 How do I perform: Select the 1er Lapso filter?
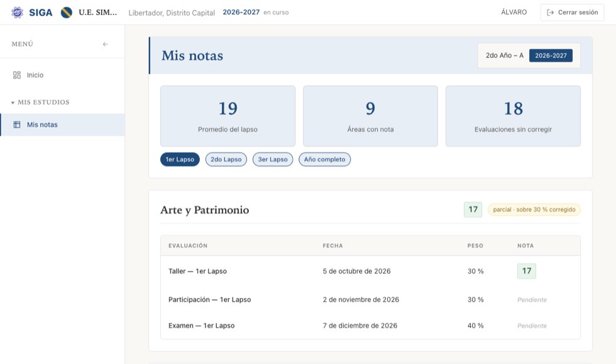pos(180,159)
